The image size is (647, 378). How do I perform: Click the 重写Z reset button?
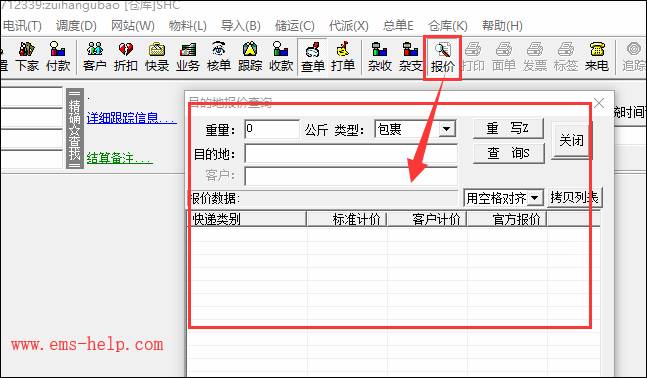508,128
